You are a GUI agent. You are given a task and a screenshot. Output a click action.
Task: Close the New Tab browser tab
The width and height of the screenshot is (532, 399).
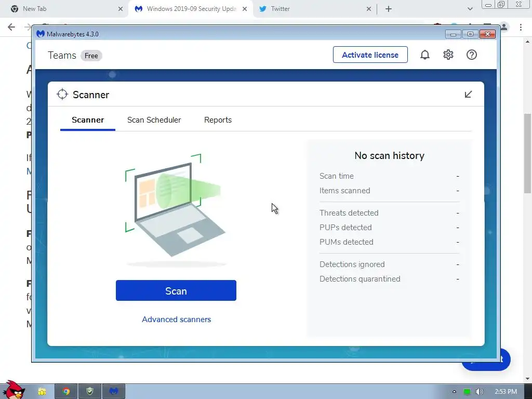point(121,9)
